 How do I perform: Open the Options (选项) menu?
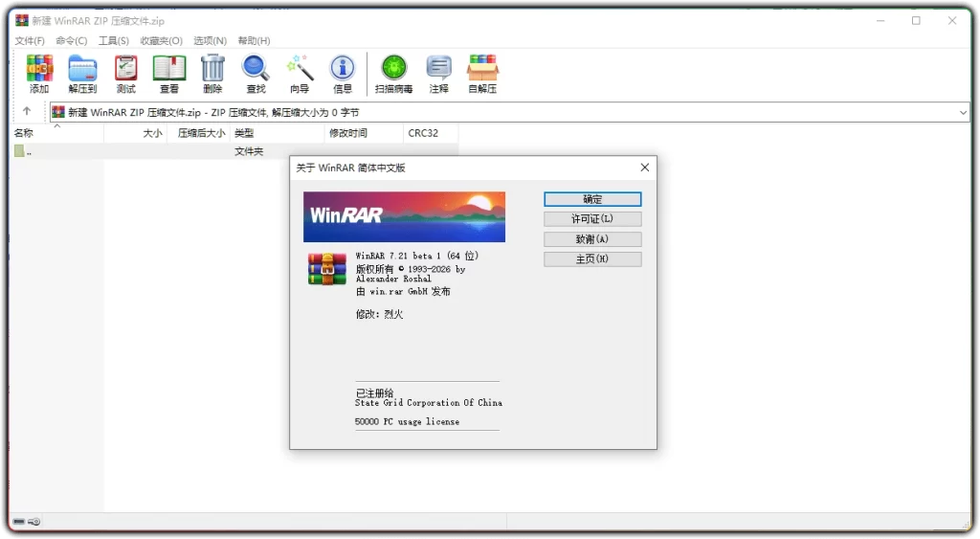tap(210, 40)
